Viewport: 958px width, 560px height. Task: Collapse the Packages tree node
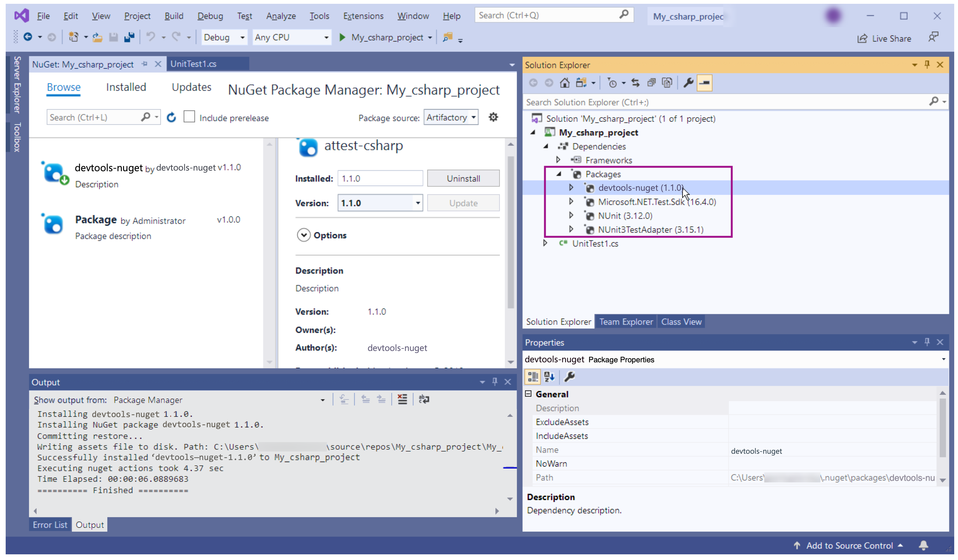point(559,174)
